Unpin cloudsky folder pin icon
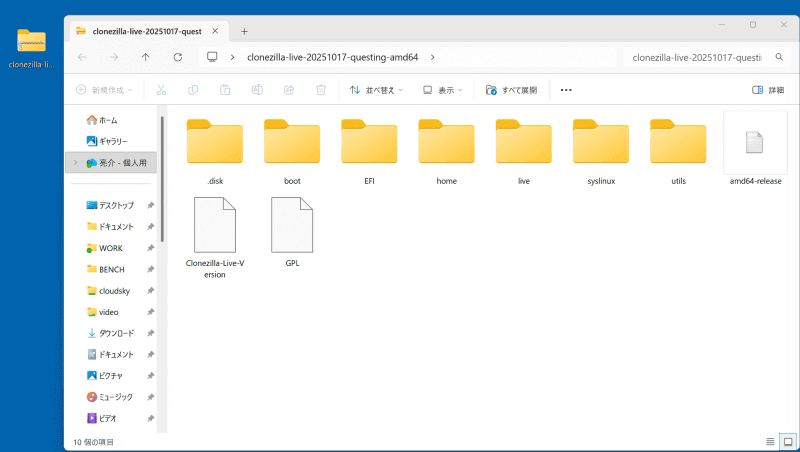Screen dimensions: 800x452 [x=151, y=291]
